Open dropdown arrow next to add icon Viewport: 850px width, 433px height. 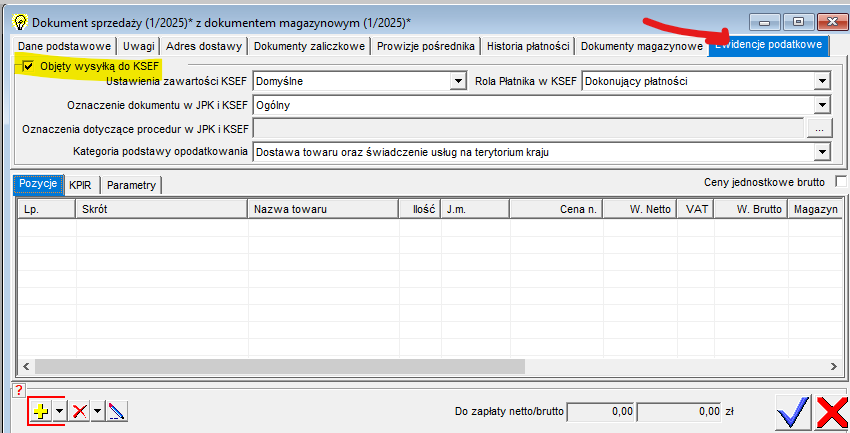(x=59, y=411)
